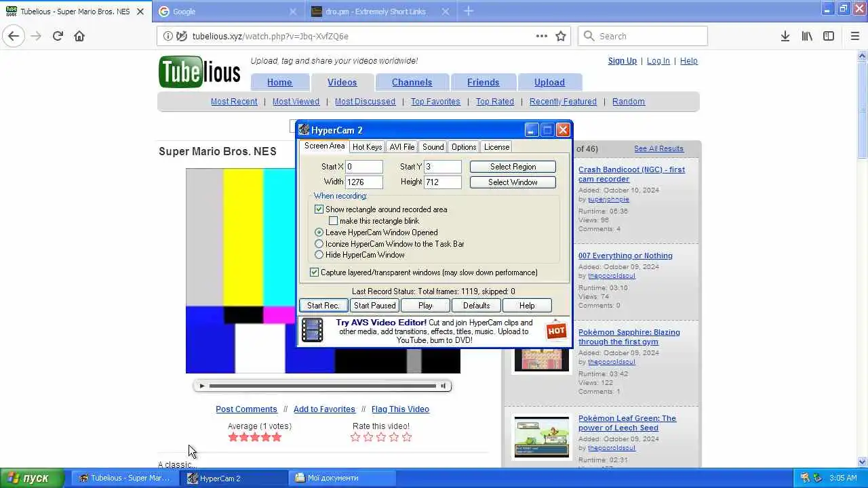Close the Google tab
The height and width of the screenshot is (488, 868).
click(x=293, y=12)
